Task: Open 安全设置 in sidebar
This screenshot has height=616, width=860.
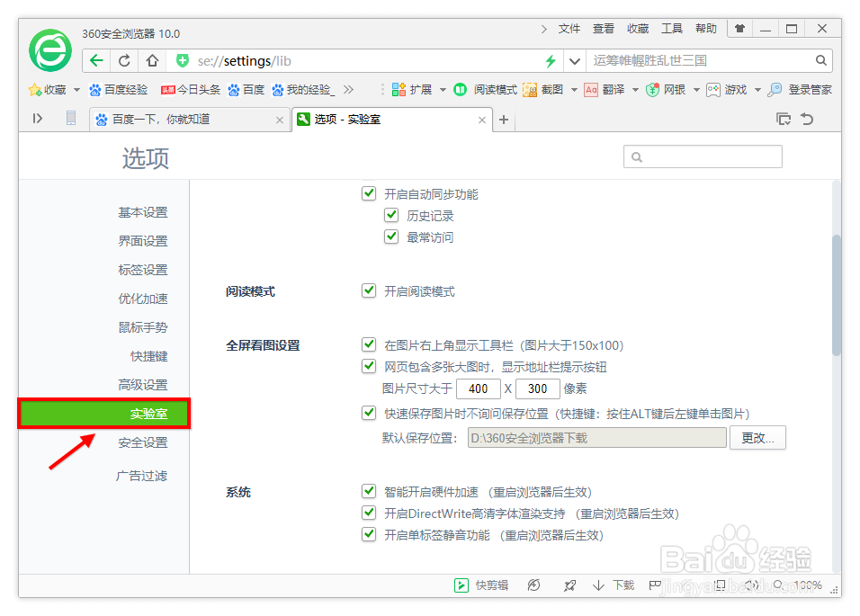Action: 143,442
